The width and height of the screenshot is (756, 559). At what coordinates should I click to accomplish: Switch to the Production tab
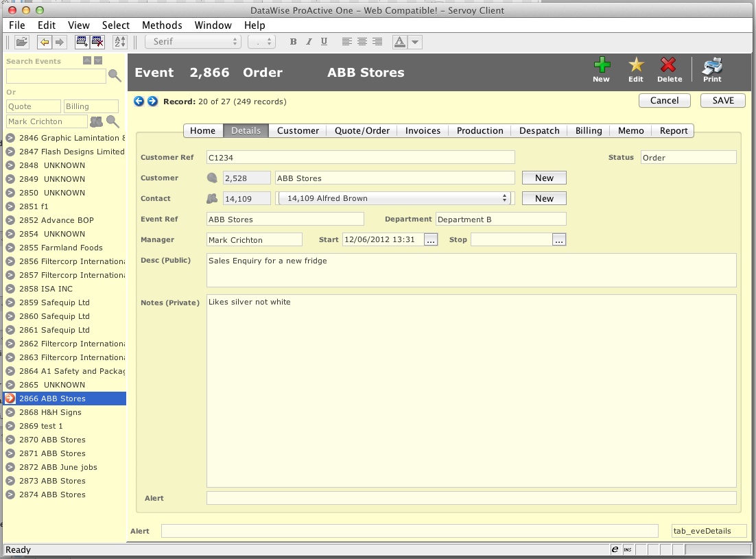tap(480, 130)
